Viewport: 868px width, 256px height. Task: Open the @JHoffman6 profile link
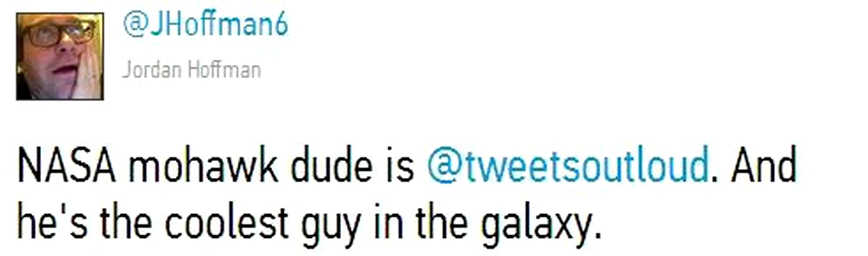point(206,25)
